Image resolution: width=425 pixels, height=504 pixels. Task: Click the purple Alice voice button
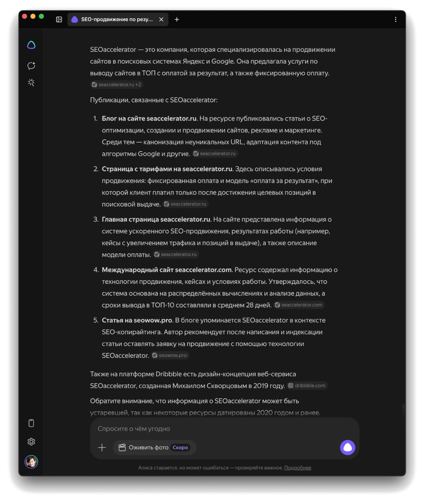(348, 448)
